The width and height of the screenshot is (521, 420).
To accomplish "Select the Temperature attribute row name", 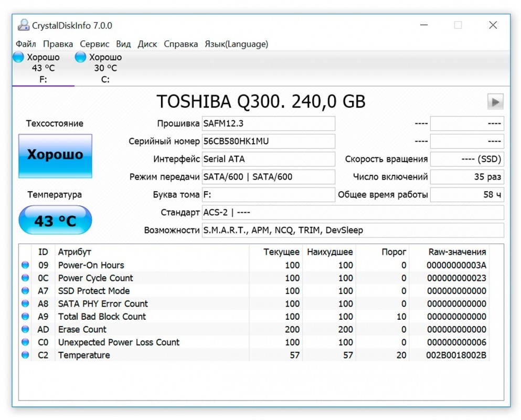I will coord(84,355).
